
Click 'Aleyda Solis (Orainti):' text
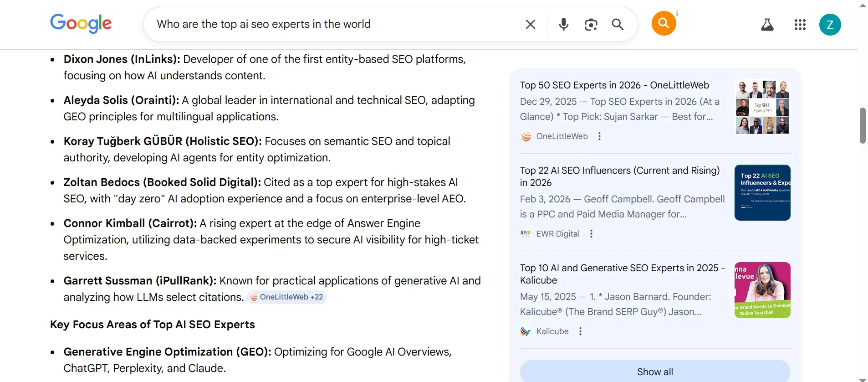(121, 100)
